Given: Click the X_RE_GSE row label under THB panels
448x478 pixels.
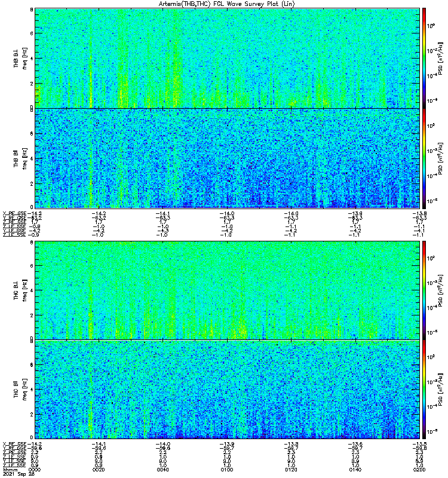Looking at the screenshot, I should (x=14, y=214).
